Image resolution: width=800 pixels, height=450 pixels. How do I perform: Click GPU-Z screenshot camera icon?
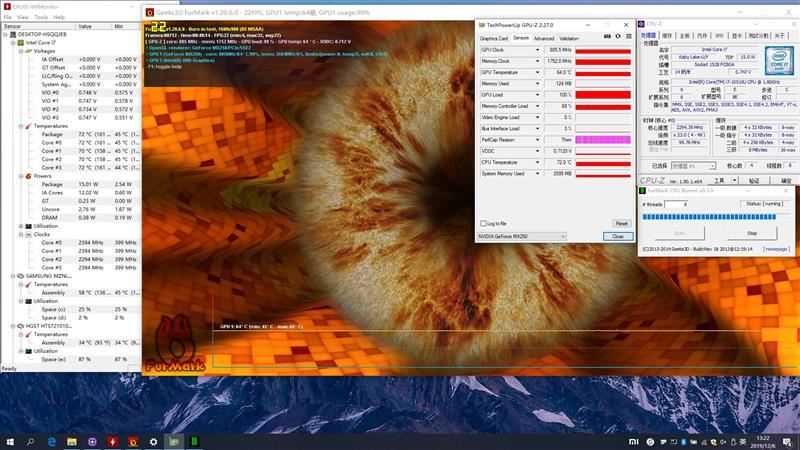[x=607, y=37]
